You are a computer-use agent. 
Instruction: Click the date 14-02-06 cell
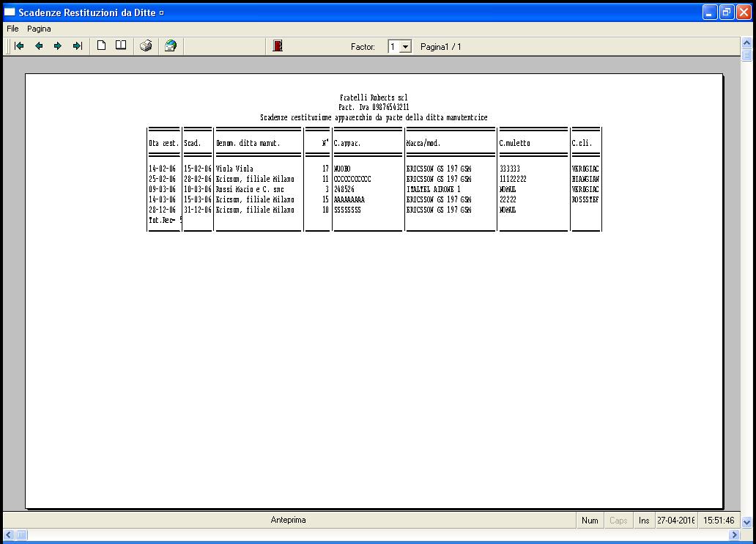pos(163,169)
